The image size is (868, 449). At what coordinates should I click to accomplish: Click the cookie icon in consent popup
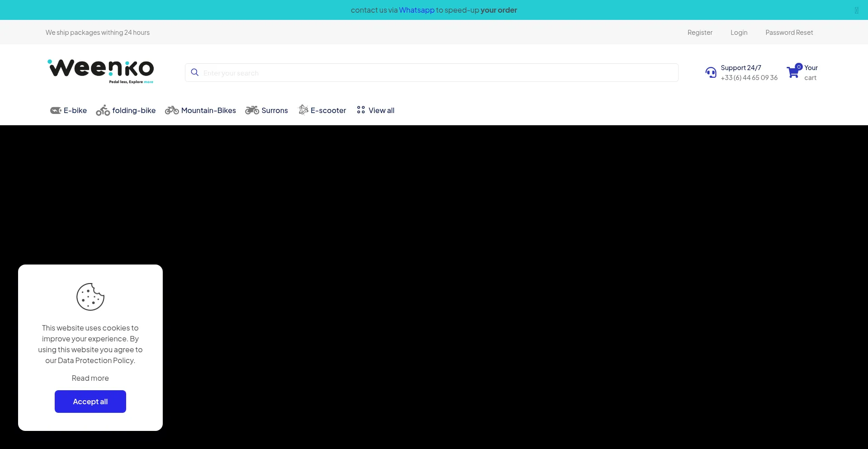(x=90, y=297)
